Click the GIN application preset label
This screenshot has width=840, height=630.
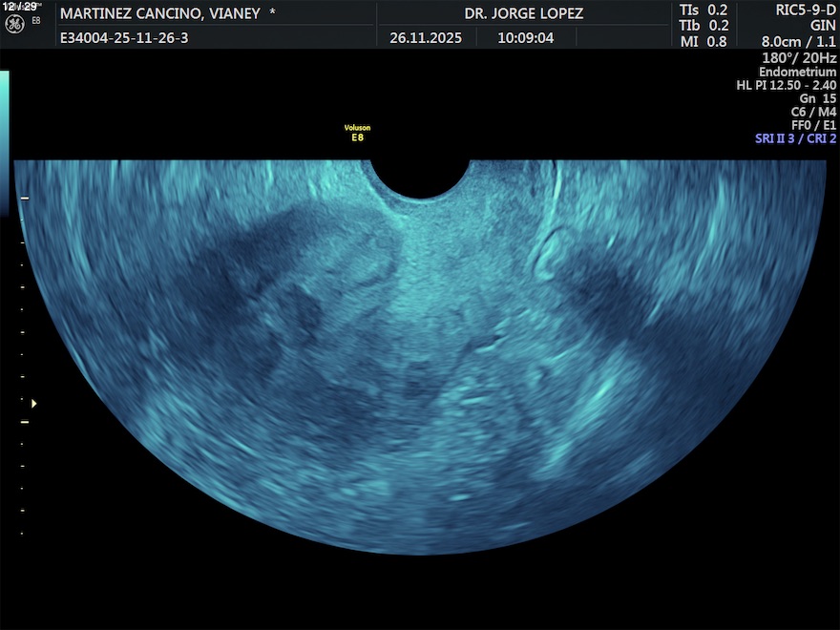822,26
